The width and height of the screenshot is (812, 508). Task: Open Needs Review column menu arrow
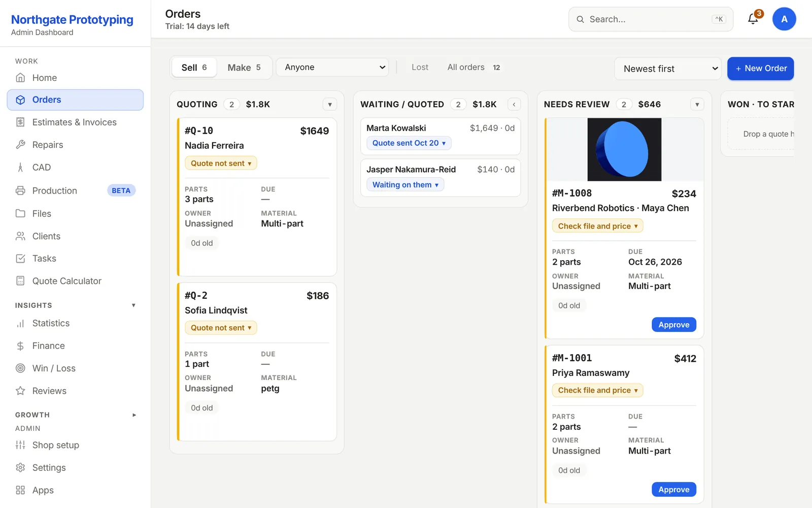point(697,104)
